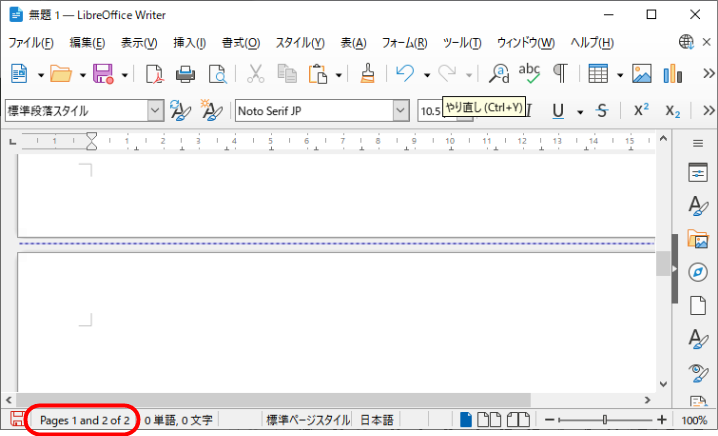Click the Save document icon
718x436 pixels.
[103, 74]
